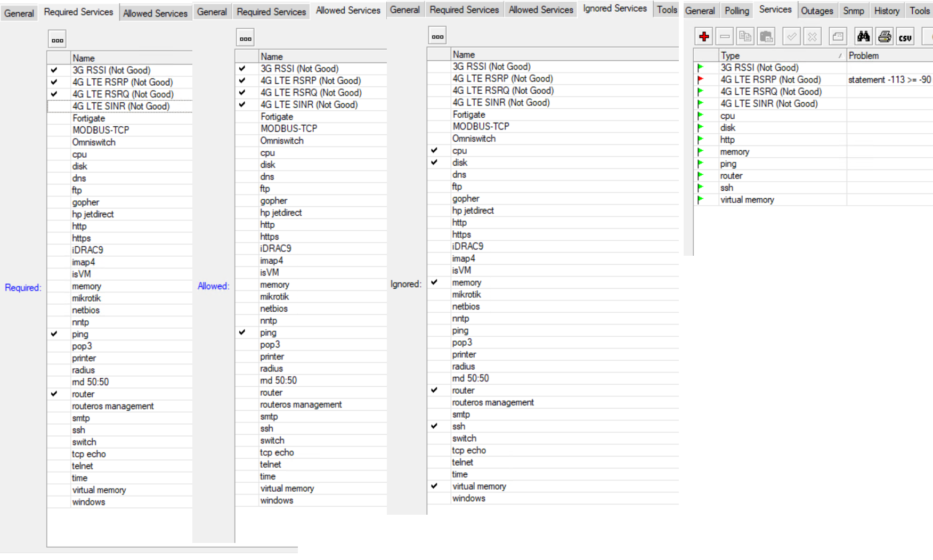Viewport: 933px width, 560px height.
Task: Click the Allowed: label link
Action: pos(214,286)
